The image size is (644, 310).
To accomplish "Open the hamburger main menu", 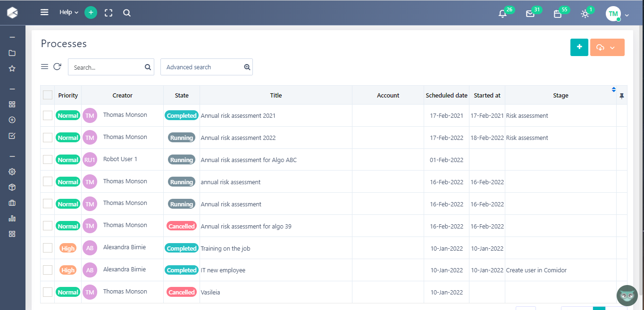I will [44, 13].
